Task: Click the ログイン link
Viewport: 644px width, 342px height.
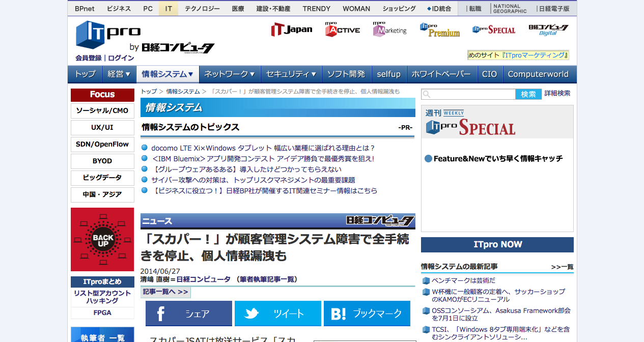Action: click(121, 58)
